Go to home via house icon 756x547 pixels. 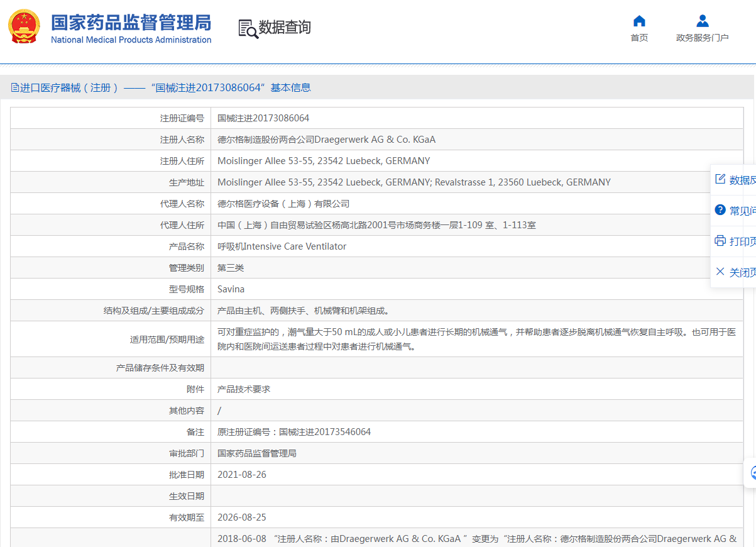(639, 21)
